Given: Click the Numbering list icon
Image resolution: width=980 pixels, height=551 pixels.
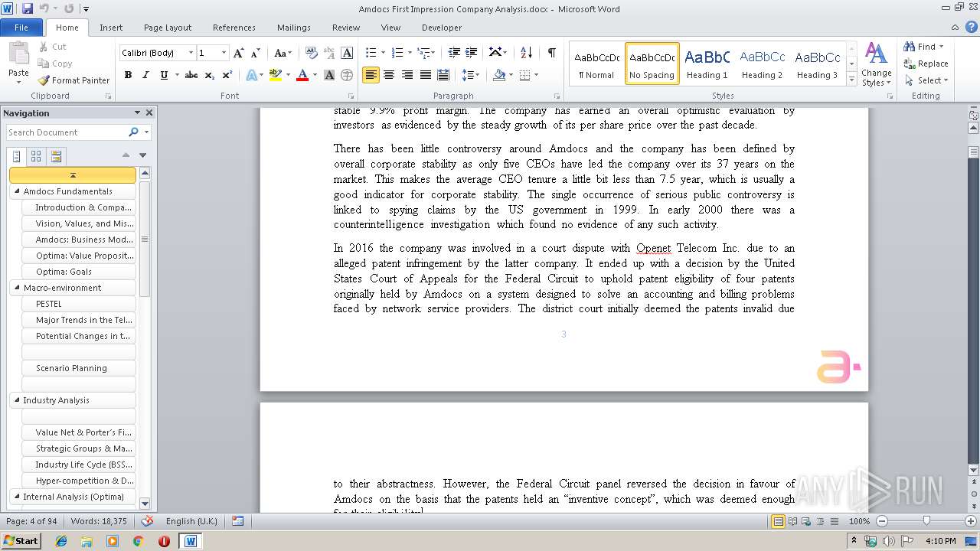Looking at the screenshot, I should 397,53.
